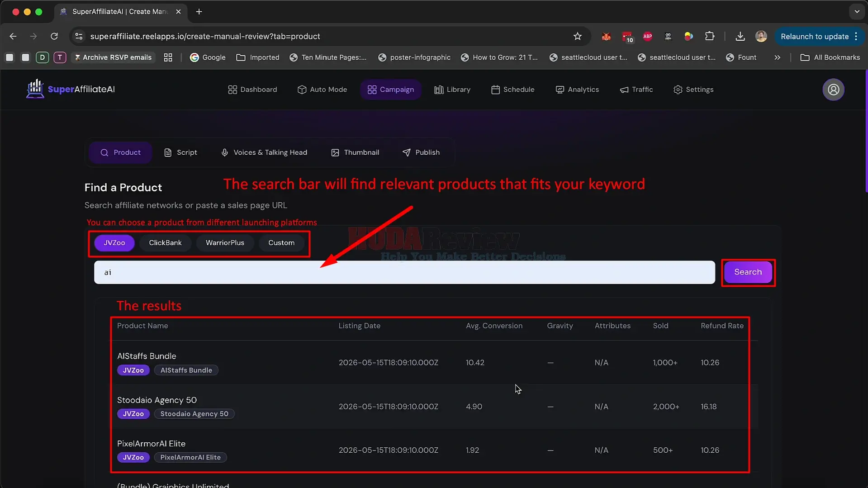Select the JVZoo platform filter

click(x=114, y=243)
